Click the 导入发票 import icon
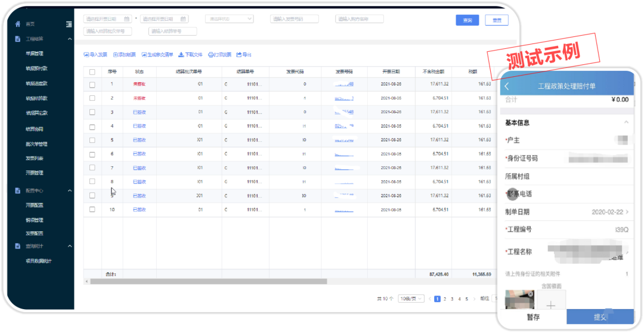Screen dimensions: 644x333 click(86, 55)
